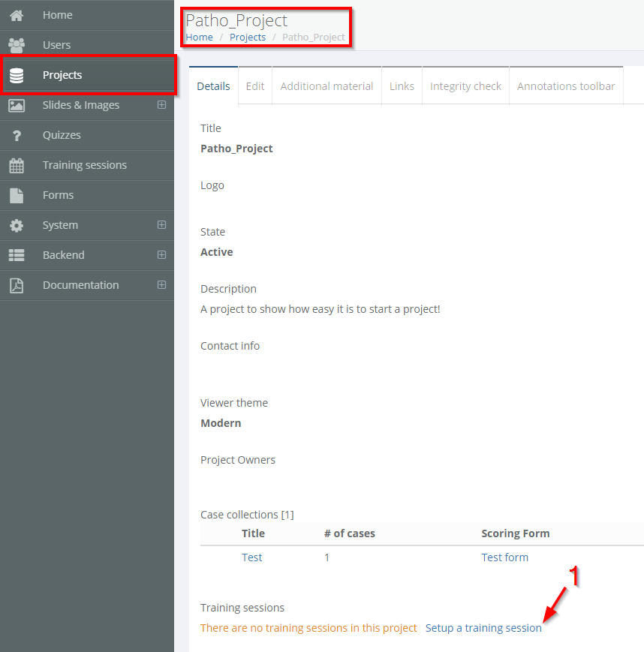Expand the Documentation menu plus button
Screen dimensions: 644x652
(161, 285)
